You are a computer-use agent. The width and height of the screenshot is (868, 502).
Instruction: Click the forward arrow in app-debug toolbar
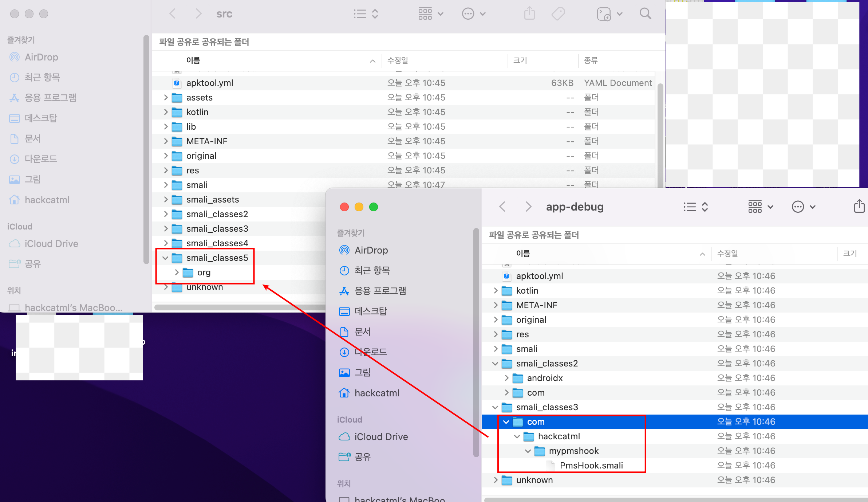[528, 207]
